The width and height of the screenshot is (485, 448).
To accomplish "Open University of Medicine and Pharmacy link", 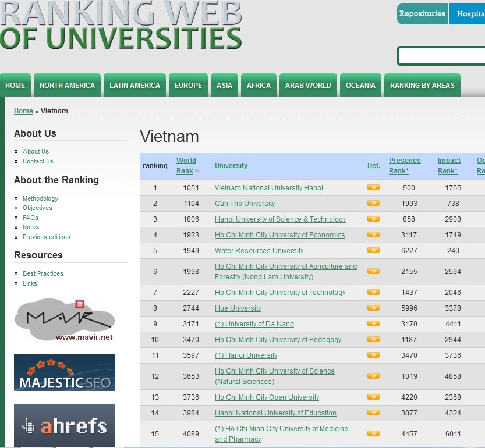I will click(281, 434).
